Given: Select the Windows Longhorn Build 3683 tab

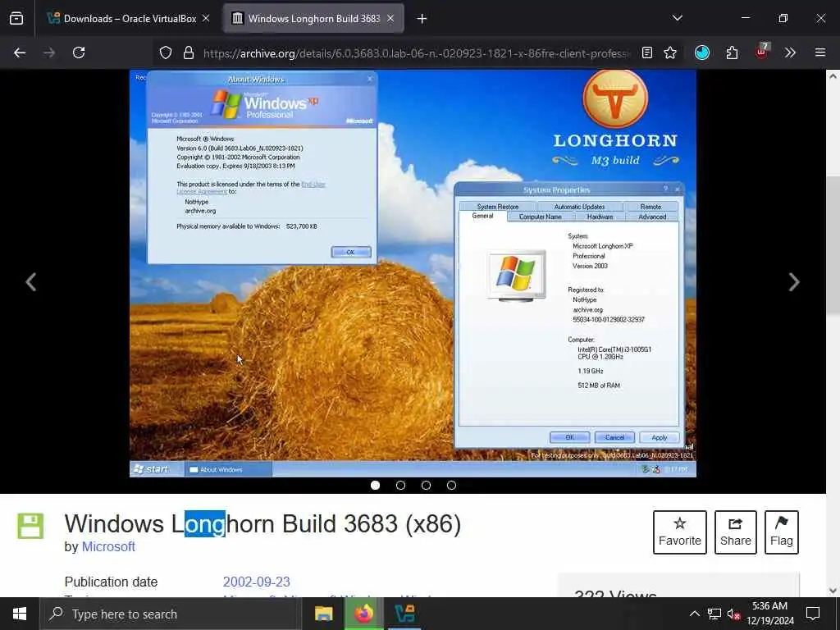Looking at the screenshot, I should point(314,19).
